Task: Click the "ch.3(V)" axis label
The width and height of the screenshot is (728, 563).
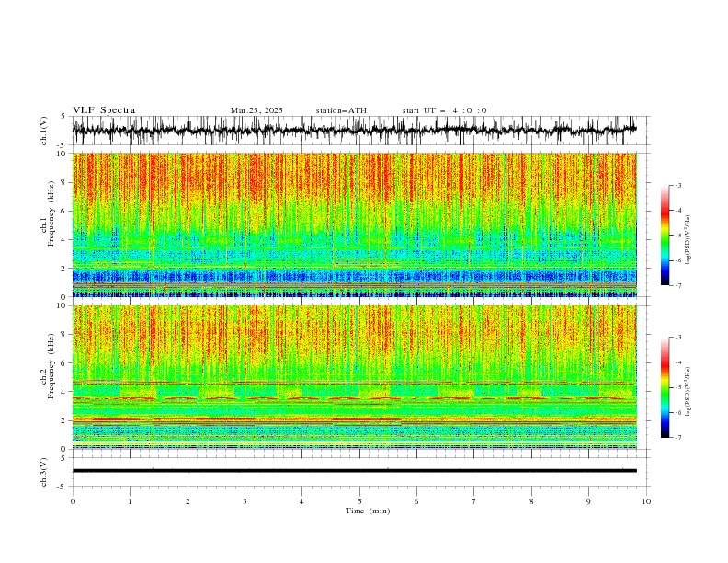Action: point(44,472)
